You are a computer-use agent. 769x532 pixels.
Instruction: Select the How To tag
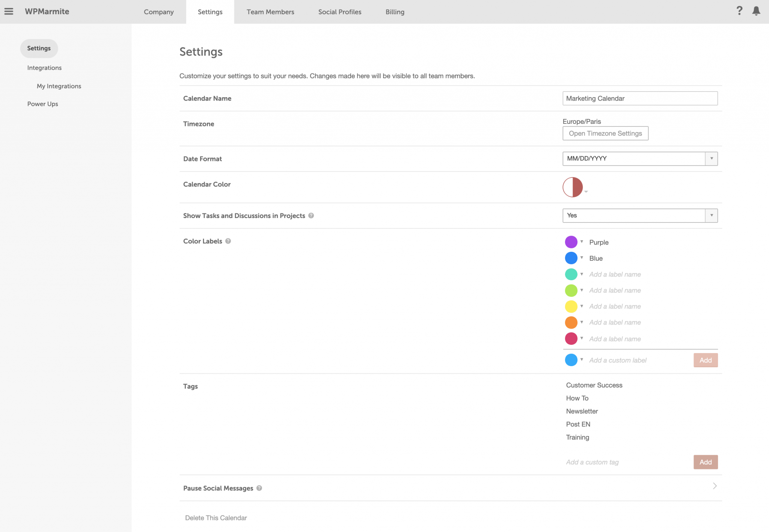[x=577, y=398]
